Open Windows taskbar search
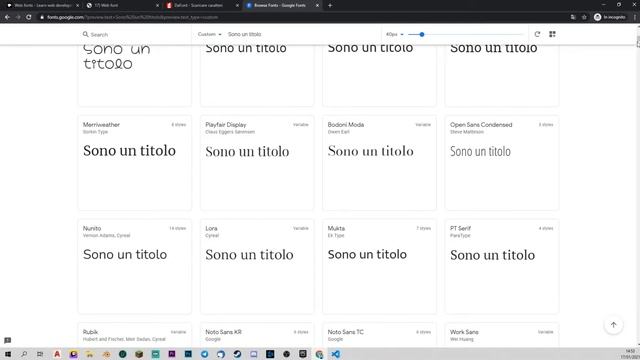The image size is (640, 360). pyautogui.click(x=24, y=354)
